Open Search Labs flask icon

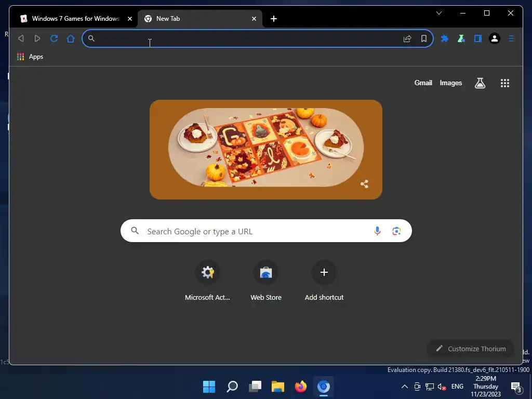click(x=480, y=83)
